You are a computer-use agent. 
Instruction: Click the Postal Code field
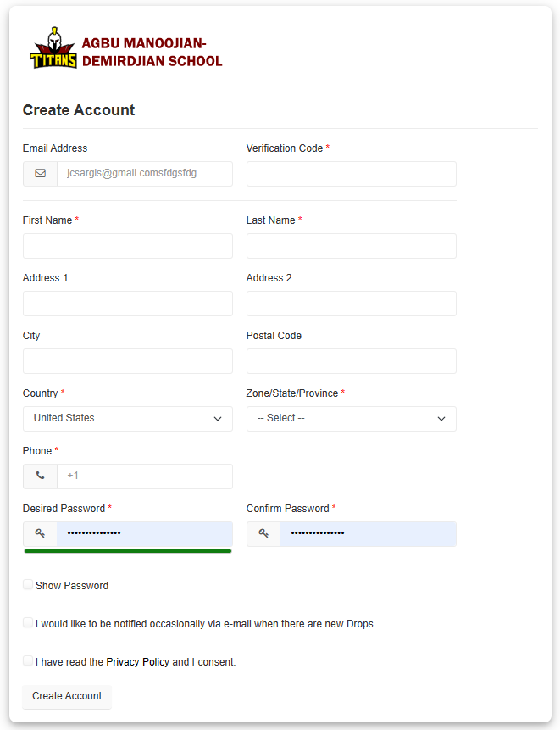click(351, 360)
